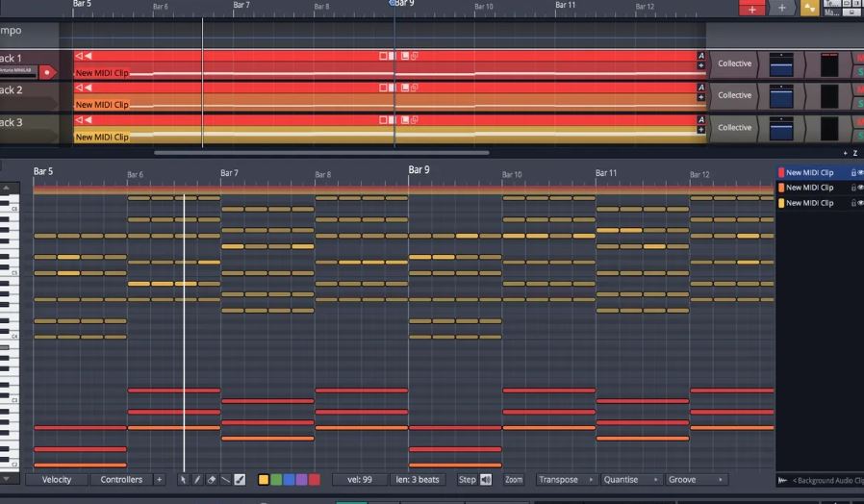
Task: Choose the purple note colour swatch
Action: (301, 480)
